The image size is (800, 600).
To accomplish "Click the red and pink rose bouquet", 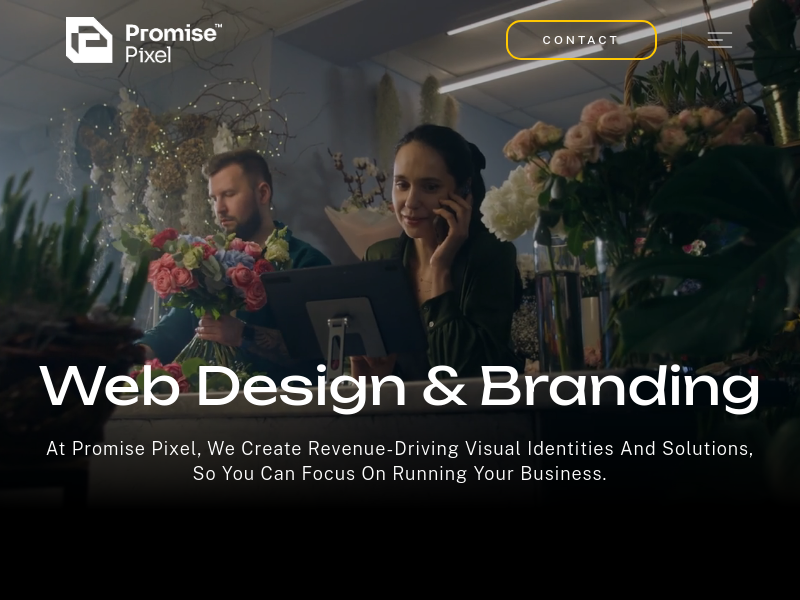I will [x=214, y=270].
